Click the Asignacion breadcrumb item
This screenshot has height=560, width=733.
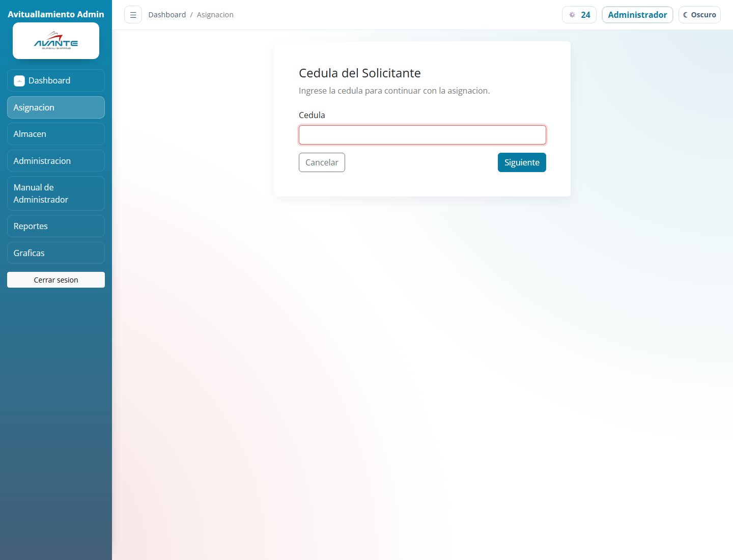click(x=215, y=15)
